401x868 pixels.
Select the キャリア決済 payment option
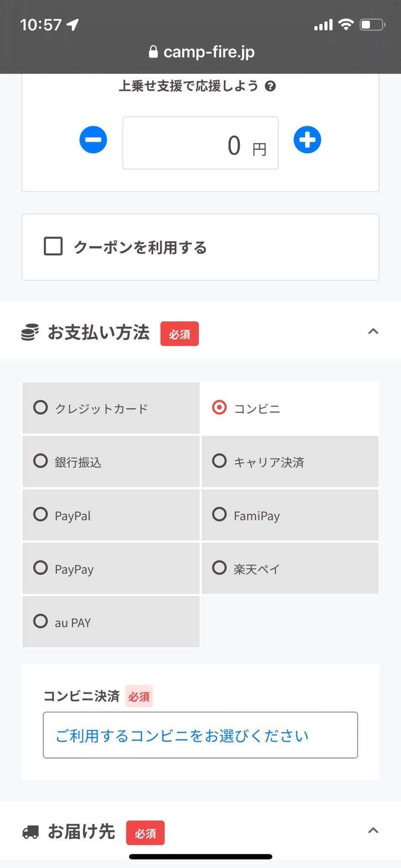[290, 461]
